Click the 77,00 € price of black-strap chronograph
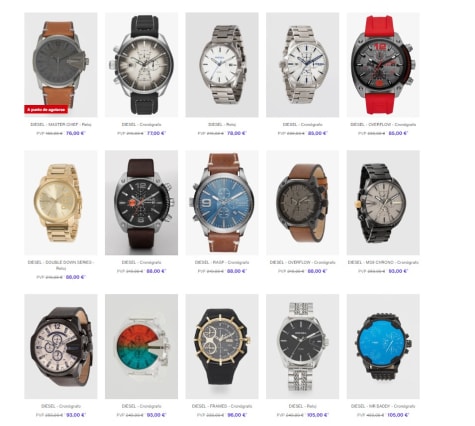 click(156, 133)
